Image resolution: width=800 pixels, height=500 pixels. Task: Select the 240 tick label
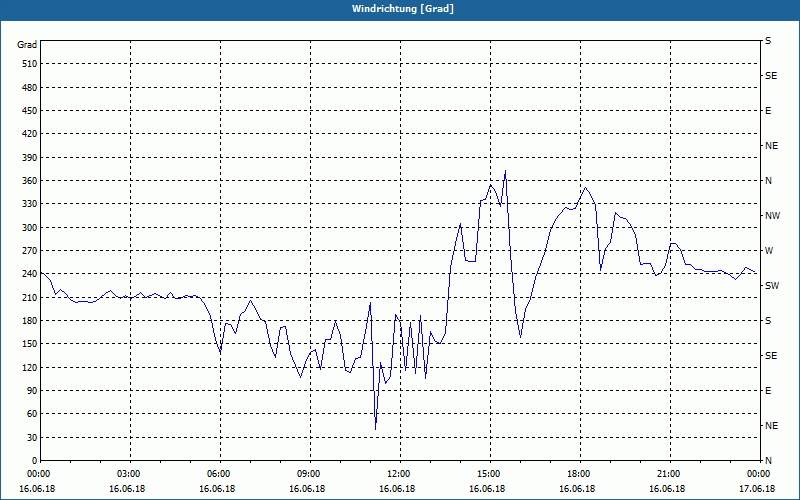[x=30, y=274]
